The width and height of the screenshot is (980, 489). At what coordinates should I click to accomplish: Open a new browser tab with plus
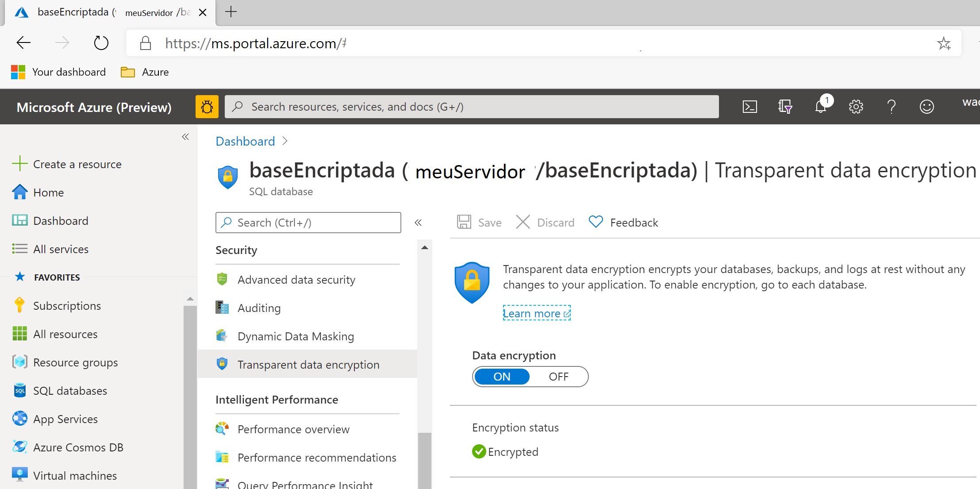click(231, 12)
